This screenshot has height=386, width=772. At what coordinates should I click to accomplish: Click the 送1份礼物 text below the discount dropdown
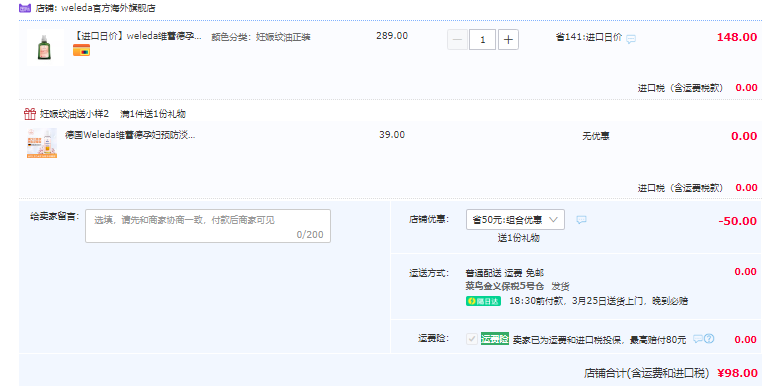click(x=518, y=238)
